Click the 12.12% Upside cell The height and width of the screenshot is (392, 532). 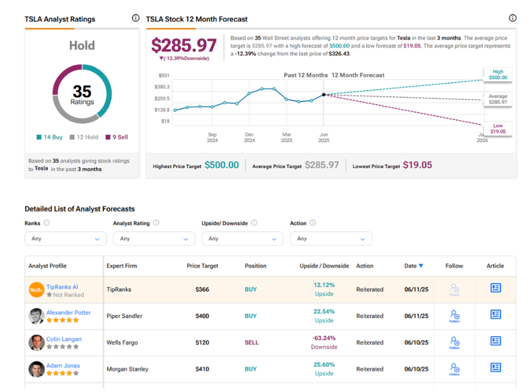(325, 290)
